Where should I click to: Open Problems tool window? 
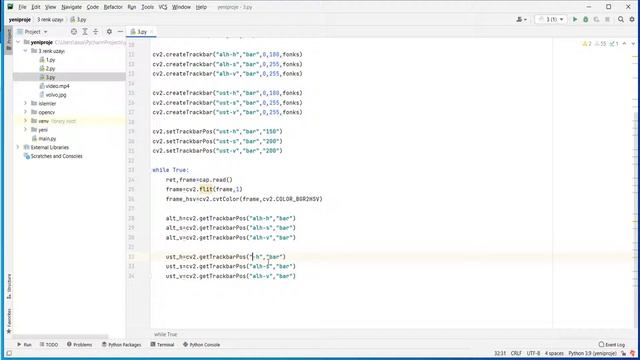(80, 344)
